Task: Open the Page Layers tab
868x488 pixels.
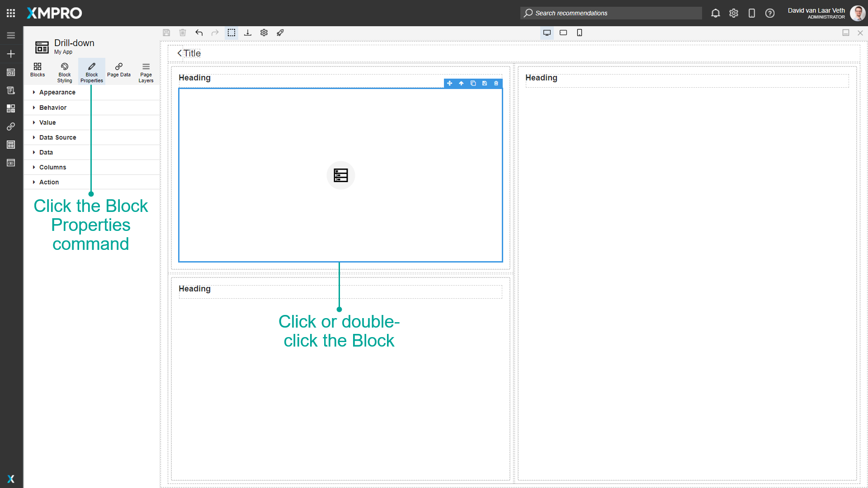Action: tap(146, 72)
